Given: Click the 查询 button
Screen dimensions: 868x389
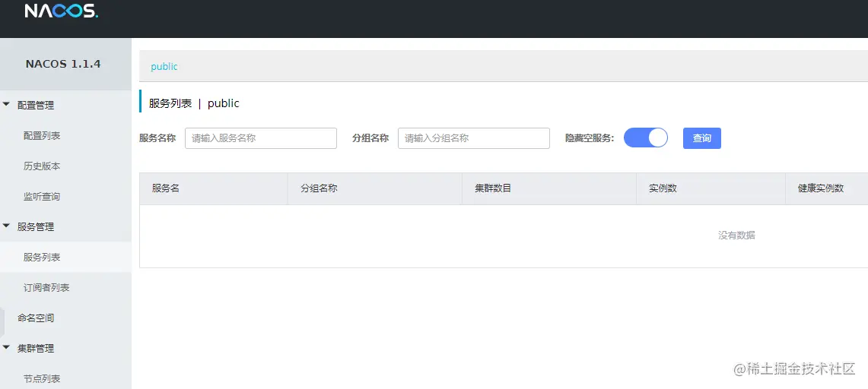Looking at the screenshot, I should pos(702,138).
